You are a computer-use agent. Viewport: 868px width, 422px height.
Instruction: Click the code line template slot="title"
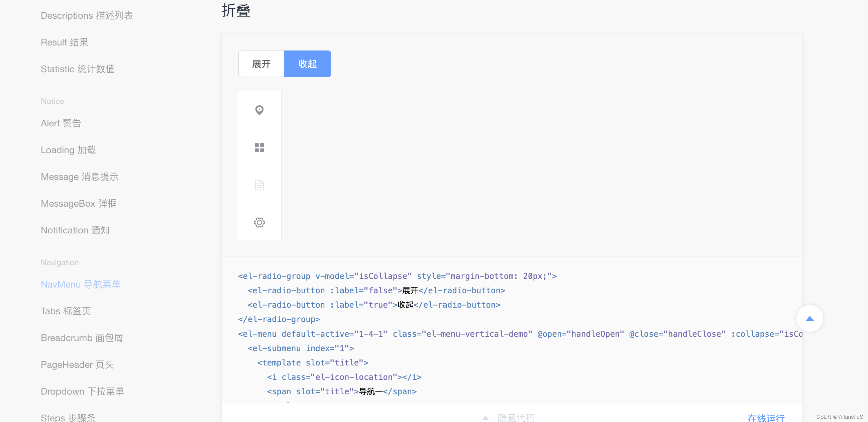coord(313,363)
